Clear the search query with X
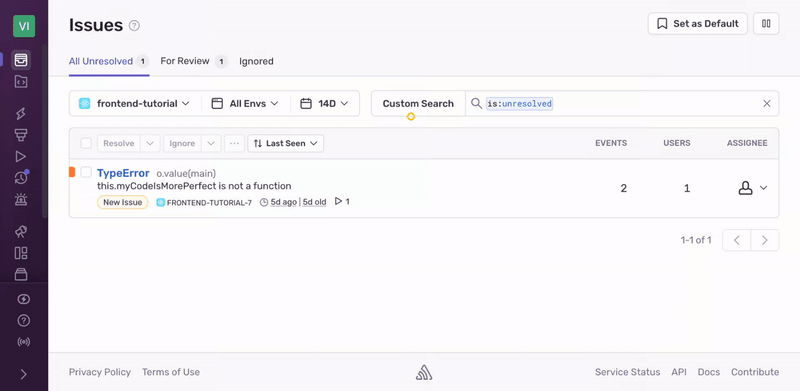The image size is (800, 391). (766, 104)
